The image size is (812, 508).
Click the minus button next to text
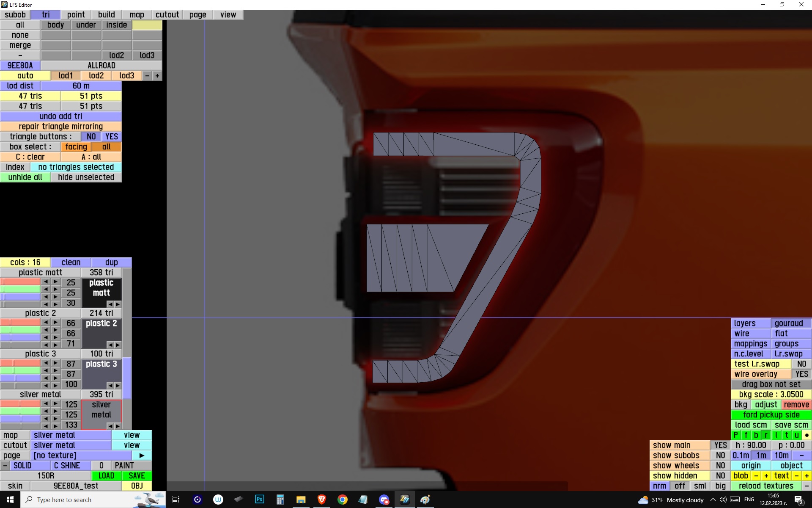[797, 476]
